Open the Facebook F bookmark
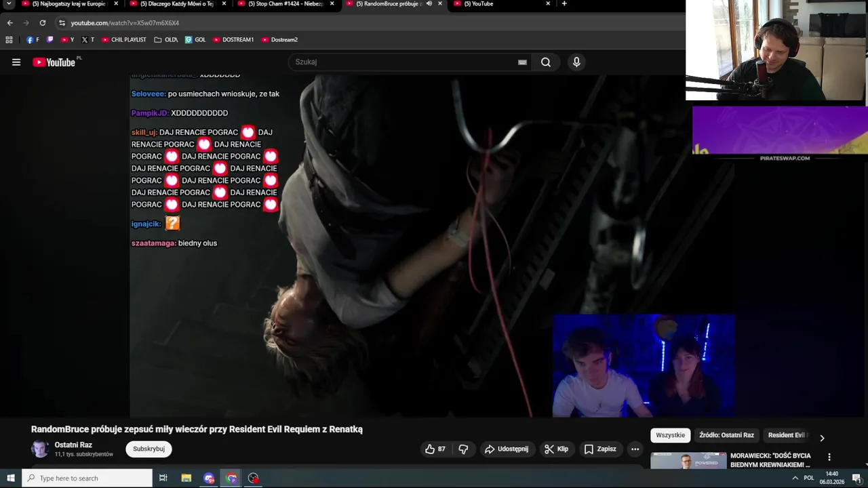868x488 pixels. (x=33, y=40)
